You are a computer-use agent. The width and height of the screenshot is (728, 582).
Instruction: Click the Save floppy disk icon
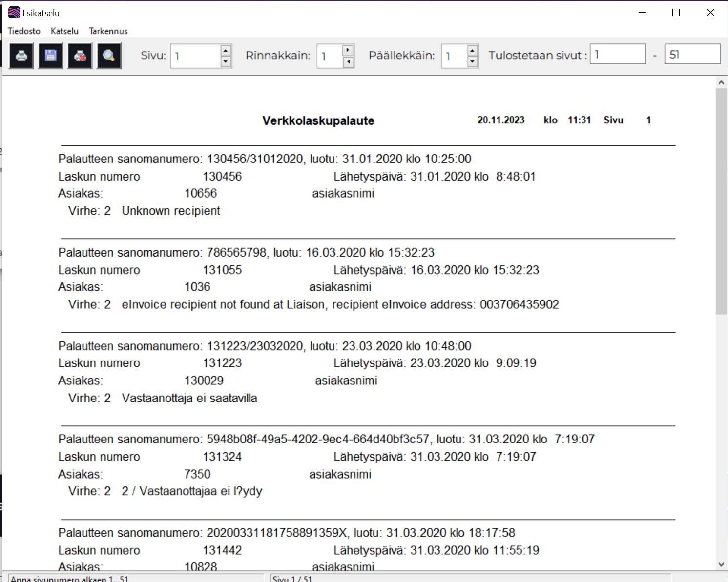point(51,56)
